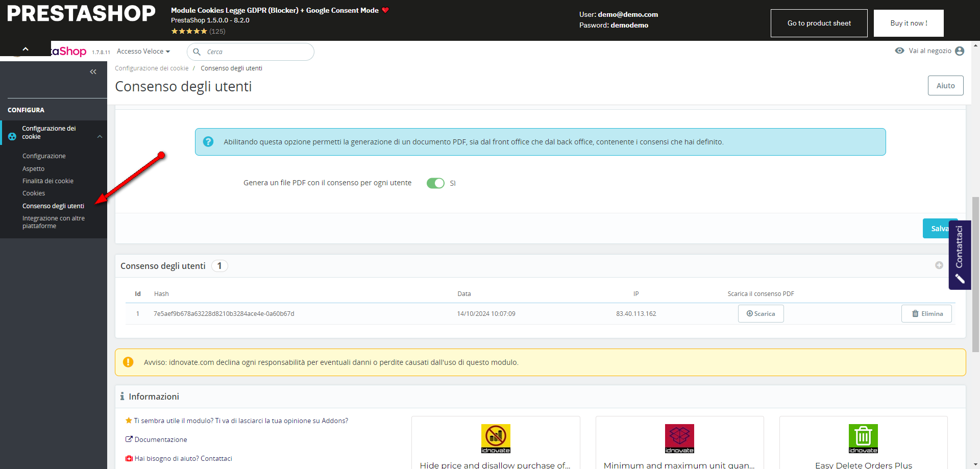
Task: Click the user profile avatar icon
Action: [x=960, y=51]
